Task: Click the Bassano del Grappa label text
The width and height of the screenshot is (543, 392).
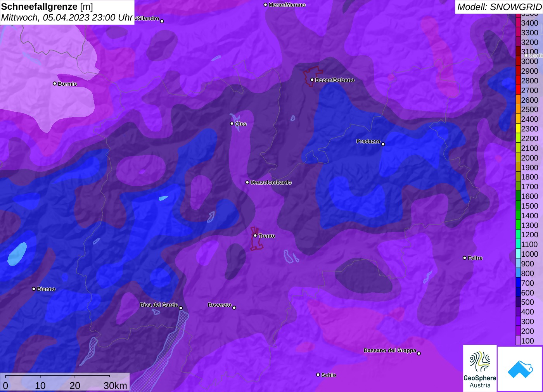Action: (x=390, y=350)
